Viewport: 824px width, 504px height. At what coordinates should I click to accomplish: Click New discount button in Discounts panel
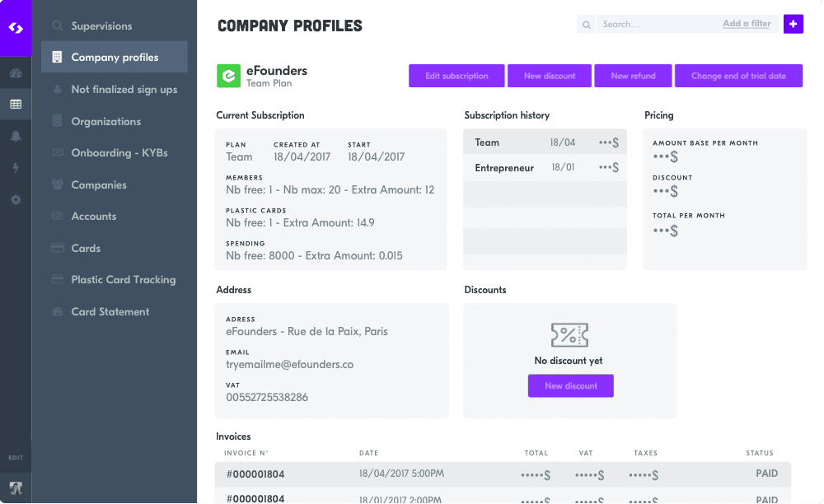pos(571,386)
